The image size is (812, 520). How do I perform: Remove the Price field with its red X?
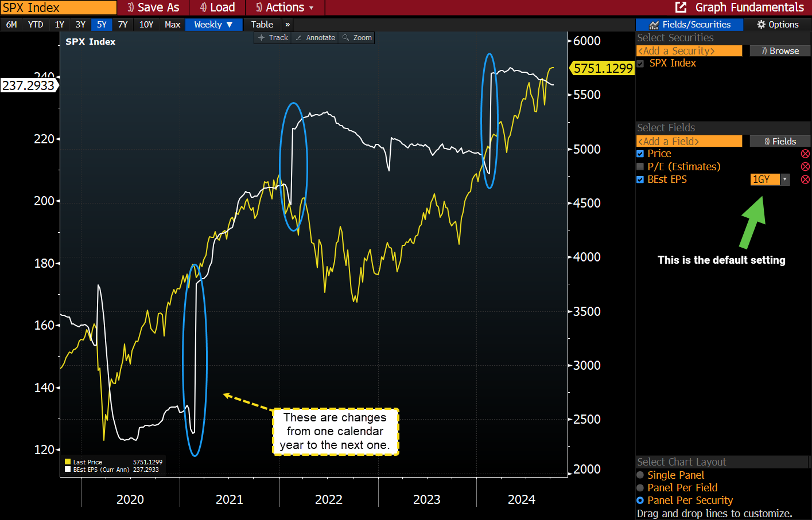point(805,153)
